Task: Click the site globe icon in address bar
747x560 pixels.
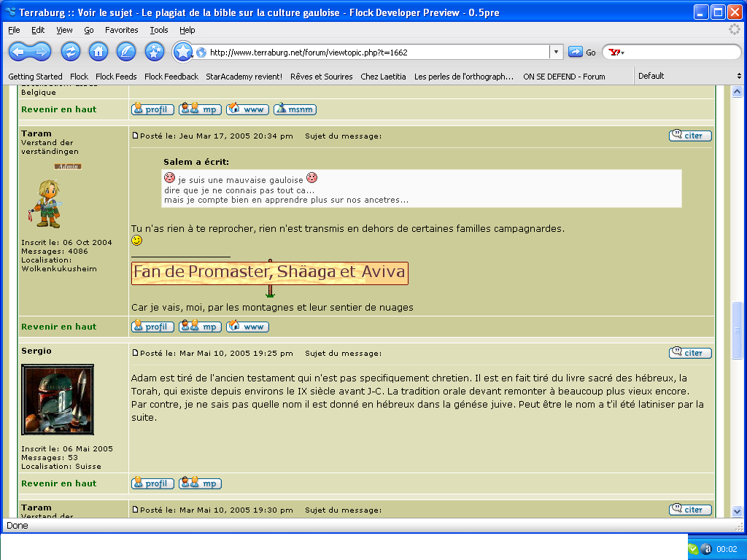Action: point(201,52)
